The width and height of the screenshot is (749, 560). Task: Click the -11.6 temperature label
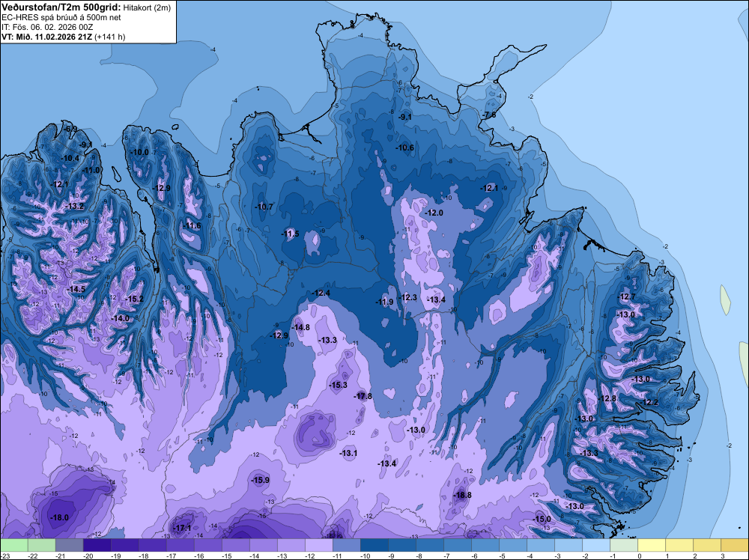pos(192,226)
